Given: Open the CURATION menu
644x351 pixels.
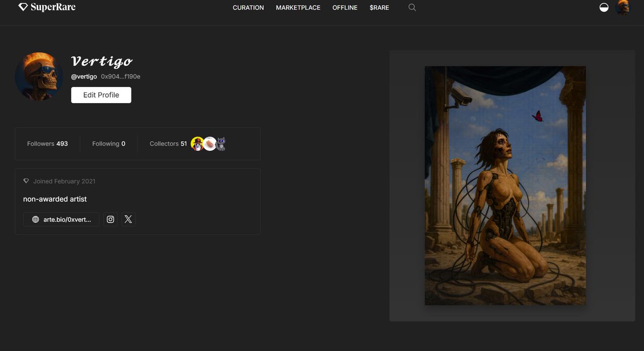Looking at the screenshot, I should pyautogui.click(x=248, y=8).
